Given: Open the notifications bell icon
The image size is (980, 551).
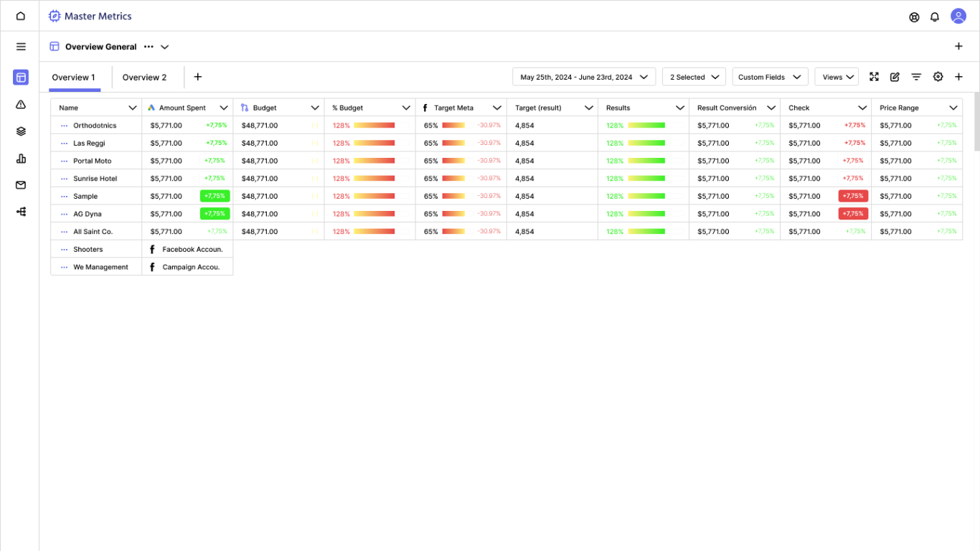Looking at the screenshot, I should [935, 17].
